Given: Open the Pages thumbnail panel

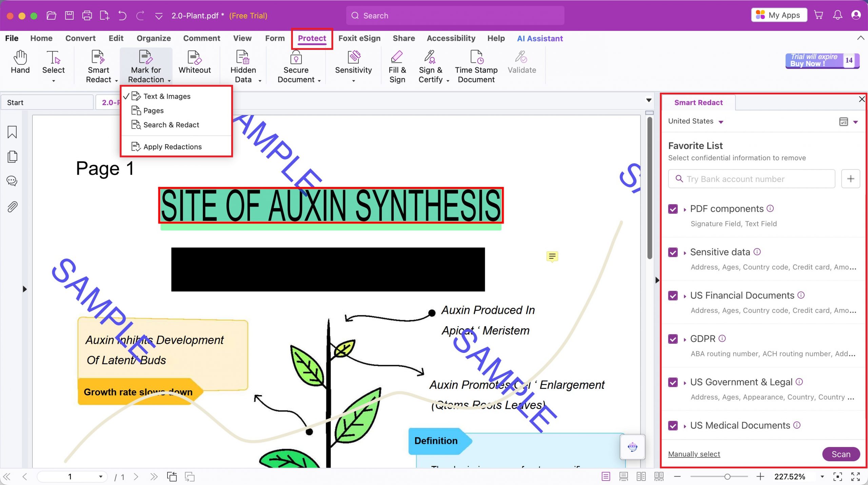Looking at the screenshot, I should pyautogui.click(x=12, y=156).
